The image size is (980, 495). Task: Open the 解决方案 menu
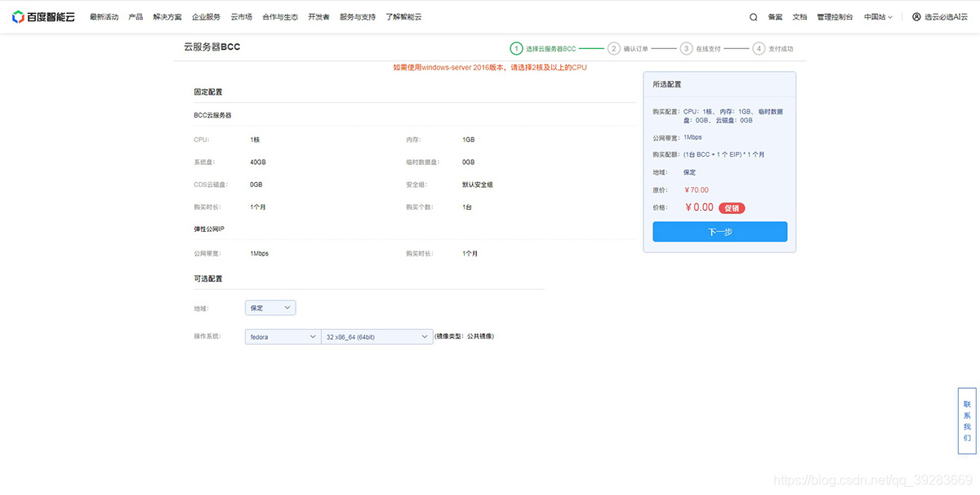pyautogui.click(x=167, y=16)
